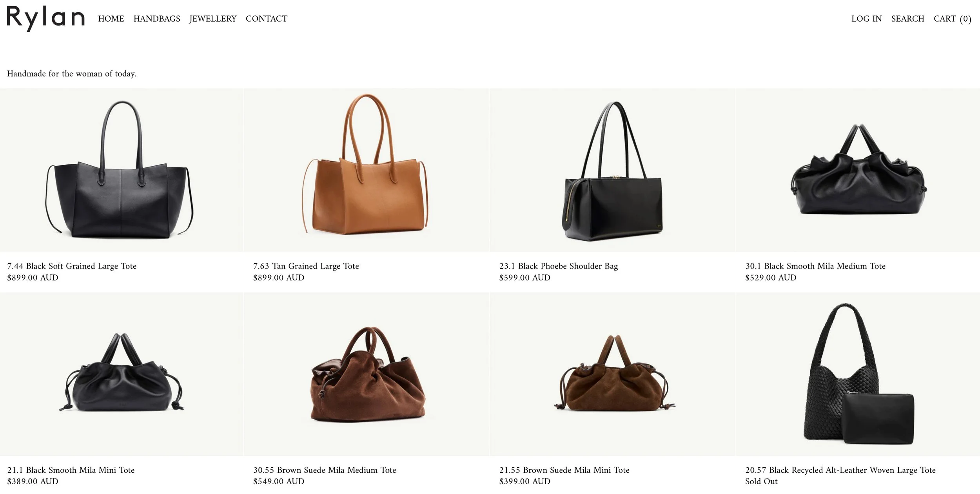Visit the CONTACT page
This screenshot has height=494, width=980.
point(267,18)
